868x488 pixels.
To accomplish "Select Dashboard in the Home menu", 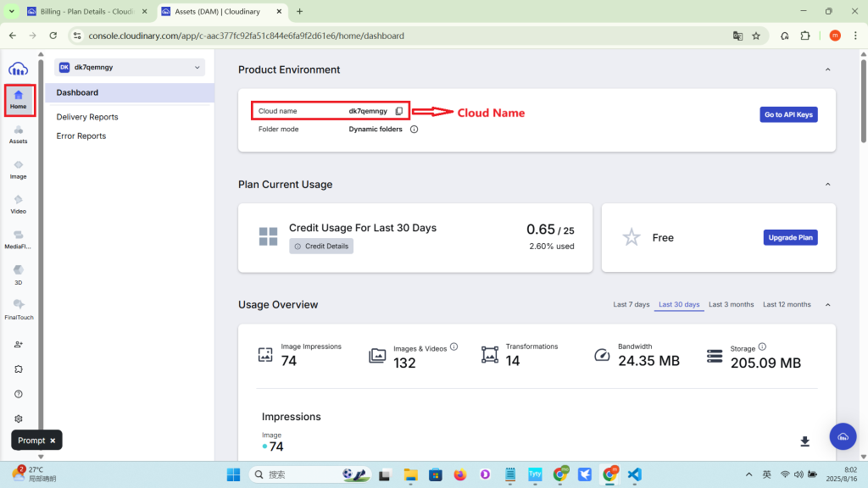I will (130, 93).
